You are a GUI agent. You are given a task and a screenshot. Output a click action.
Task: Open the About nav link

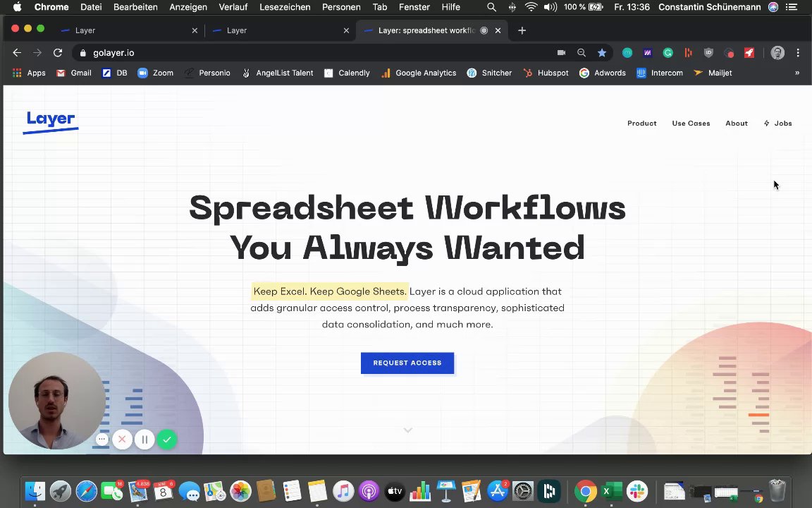[x=737, y=123]
